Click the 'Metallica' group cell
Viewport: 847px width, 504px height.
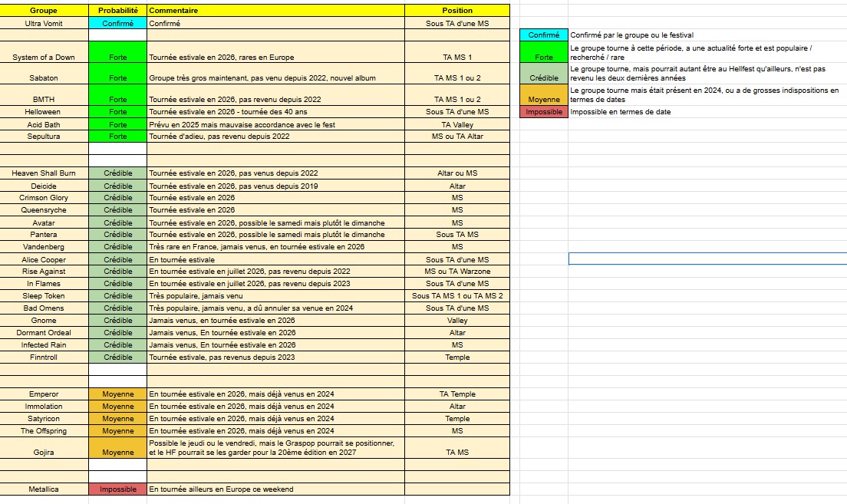pos(44,489)
